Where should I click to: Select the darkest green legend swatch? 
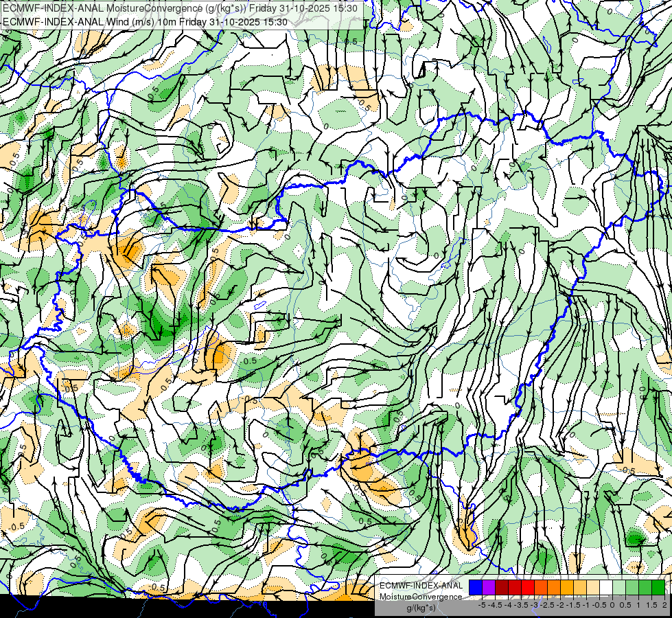pyautogui.click(x=658, y=588)
